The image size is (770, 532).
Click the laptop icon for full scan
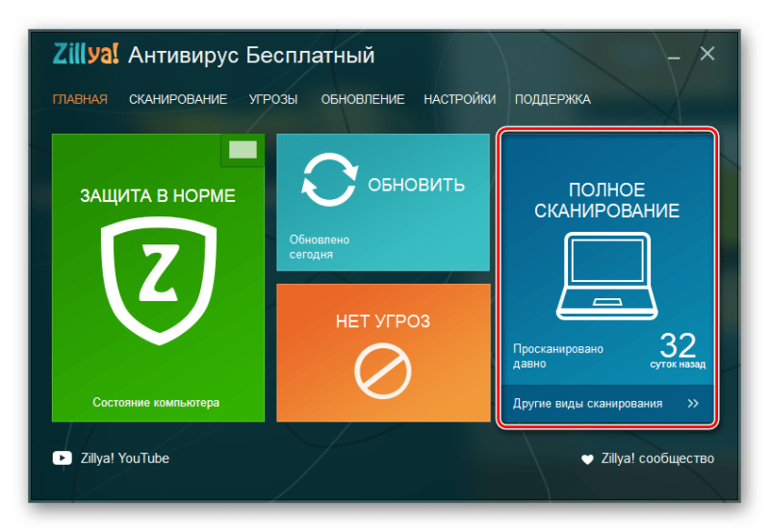[607, 276]
